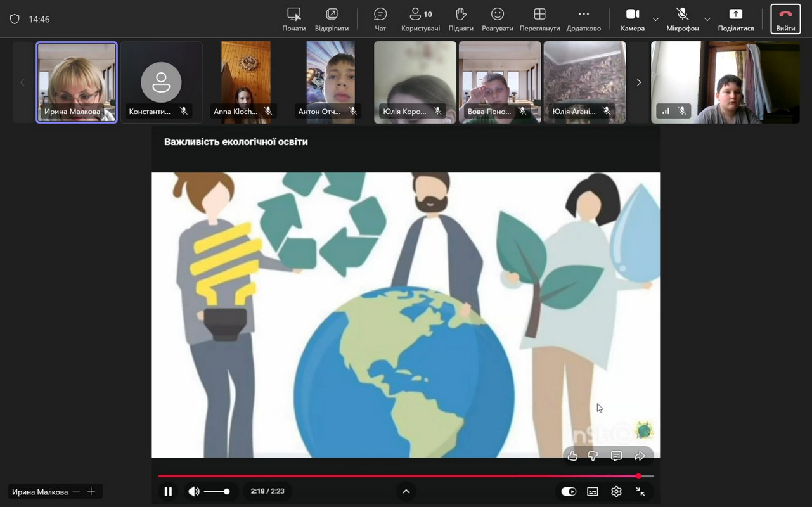
Task: Expand camera options dropdown arrow
Action: 655,19
